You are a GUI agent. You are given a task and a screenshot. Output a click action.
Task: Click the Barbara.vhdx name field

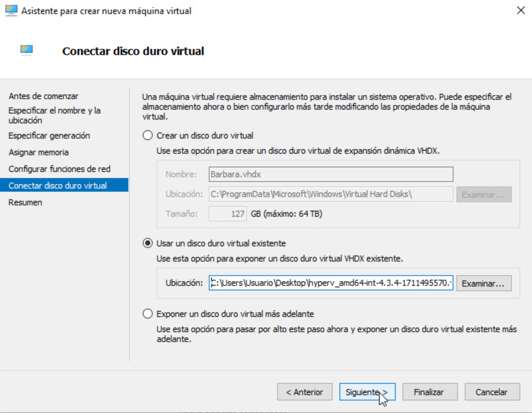pyautogui.click(x=331, y=174)
